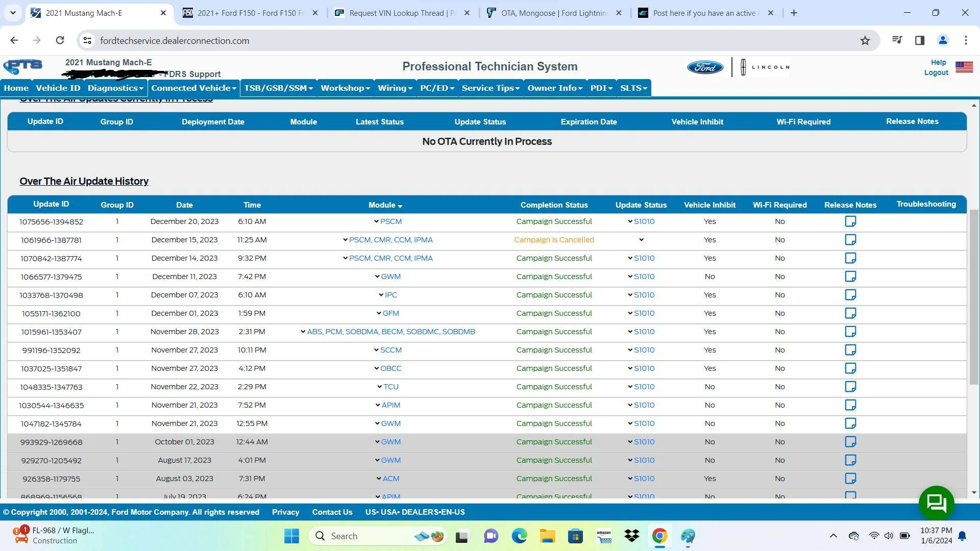
Task: Reload the current page
Action: pos(60,40)
